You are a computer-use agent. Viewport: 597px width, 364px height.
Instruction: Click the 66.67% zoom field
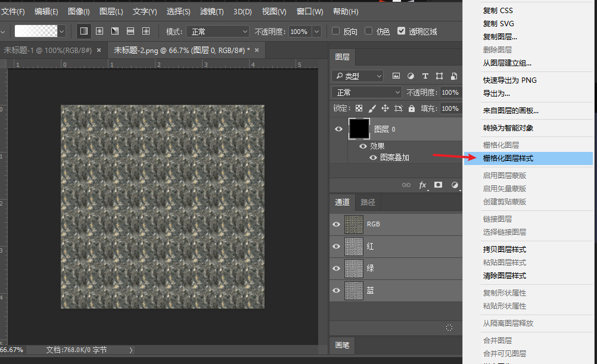pos(11,350)
